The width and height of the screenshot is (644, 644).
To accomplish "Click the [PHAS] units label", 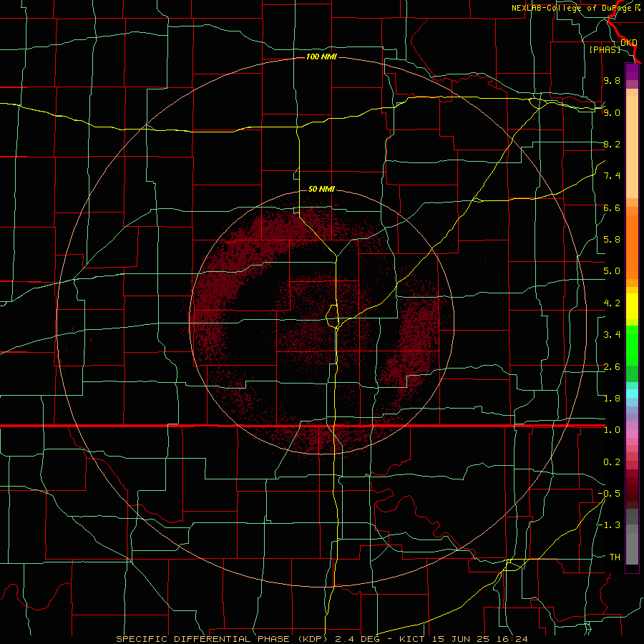I will [605, 49].
